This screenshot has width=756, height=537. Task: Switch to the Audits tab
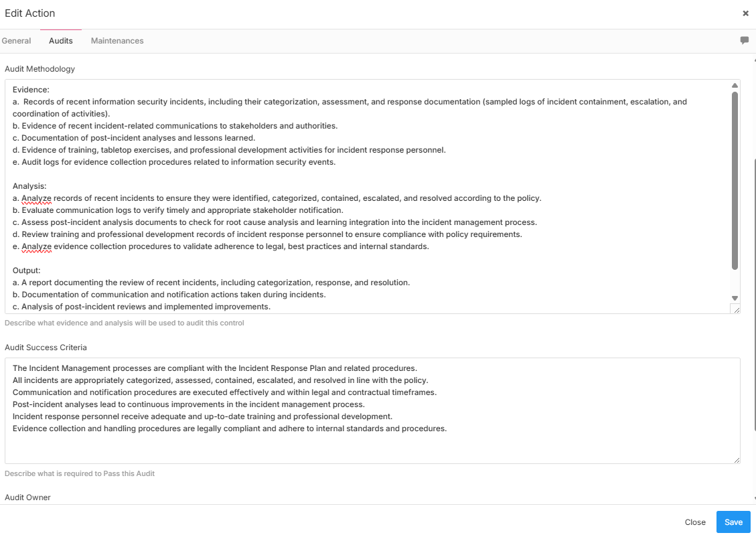pos(61,41)
